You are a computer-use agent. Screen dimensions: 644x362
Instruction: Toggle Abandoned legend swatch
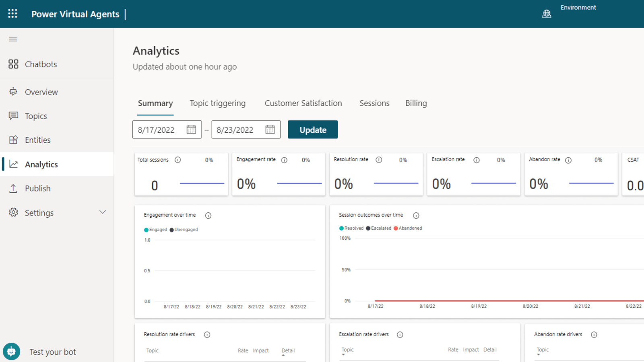click(x=396, y=228)
